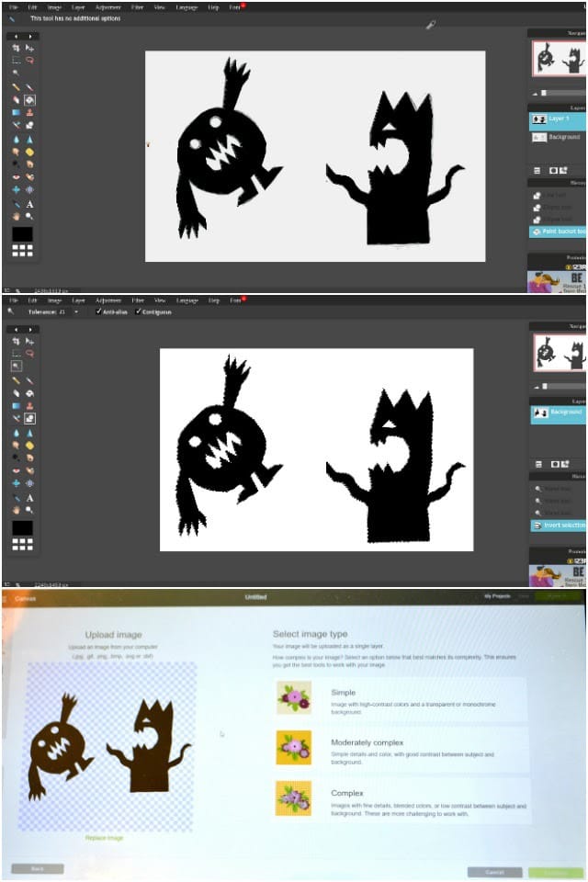Toggle Contiguous checkbox in middle window
This screenshot has width=588, height=882.
click(139, 311)
